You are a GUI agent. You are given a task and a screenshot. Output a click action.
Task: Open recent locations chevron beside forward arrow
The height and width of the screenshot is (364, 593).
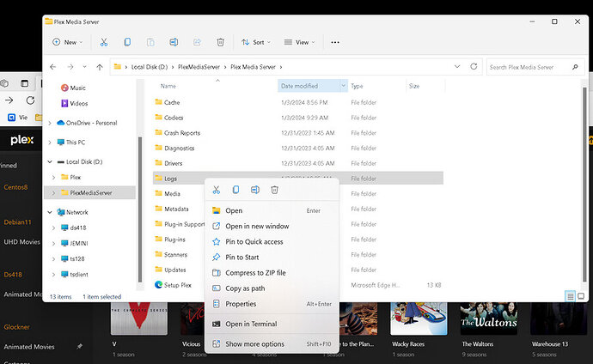(85, 67)
